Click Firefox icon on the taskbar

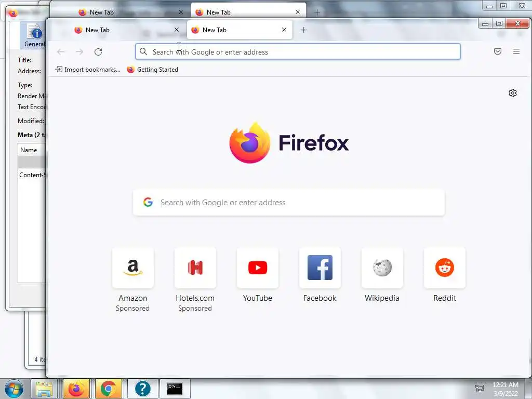[76, 389]
